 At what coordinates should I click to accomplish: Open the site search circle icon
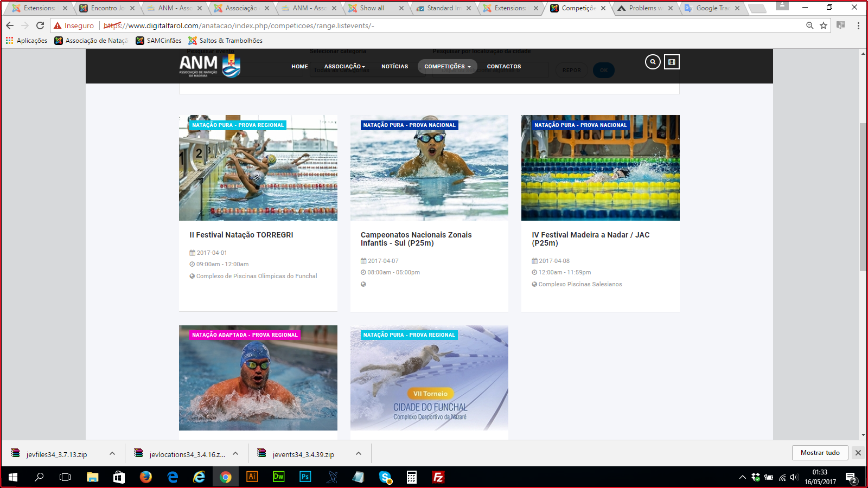653,62
